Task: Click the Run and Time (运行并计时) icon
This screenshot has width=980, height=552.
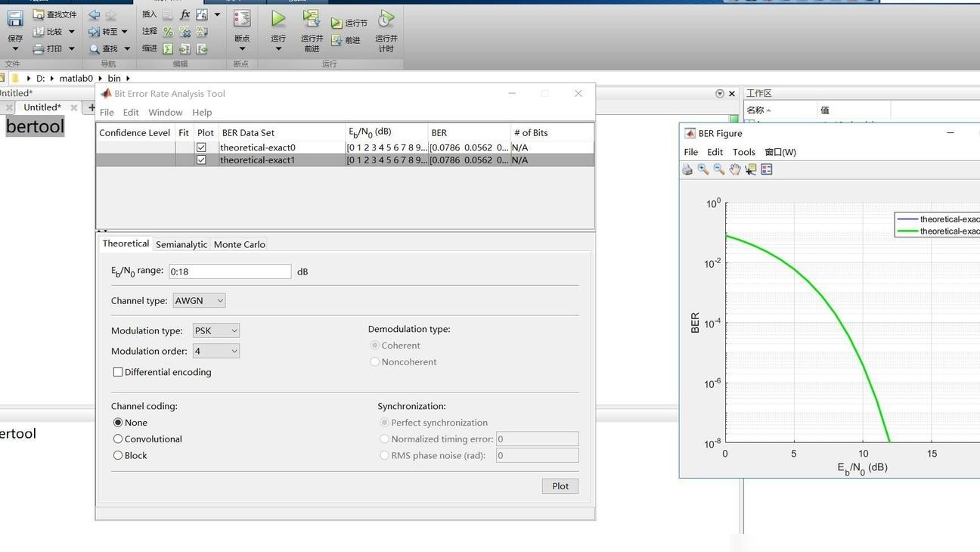Action: [x=386, y=19]
